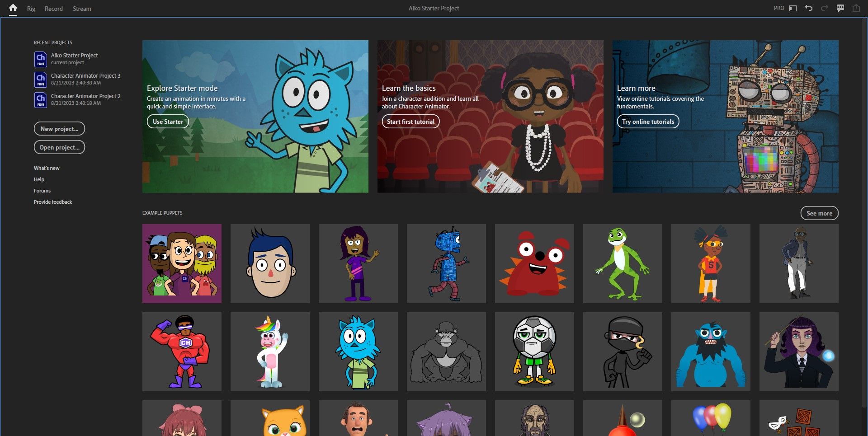The image size is (868, 436).
Task: Click the Redo arrow icon
Action: click(825, 8)
